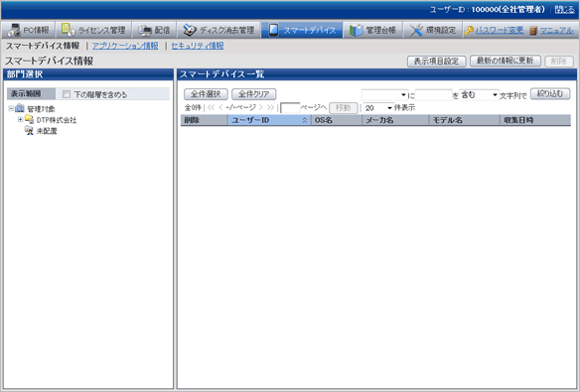Open the 管理台帳 tab
580x392 pixels.
(372, 30)
